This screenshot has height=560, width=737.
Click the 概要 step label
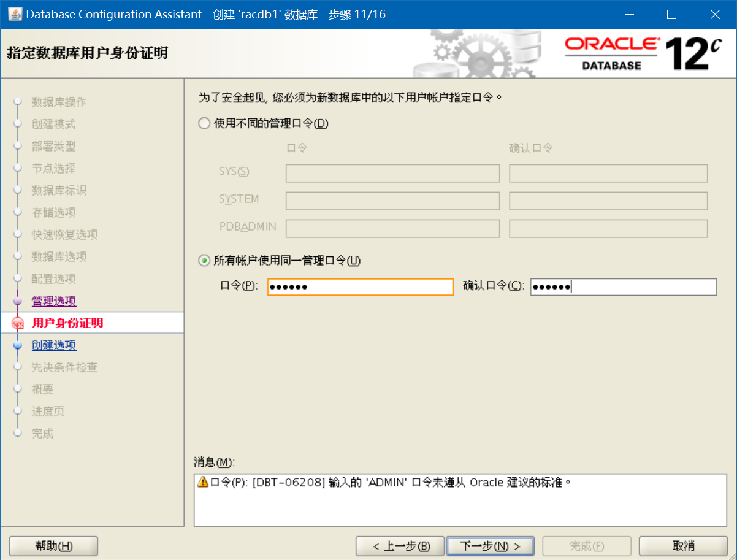click(42, 389)
